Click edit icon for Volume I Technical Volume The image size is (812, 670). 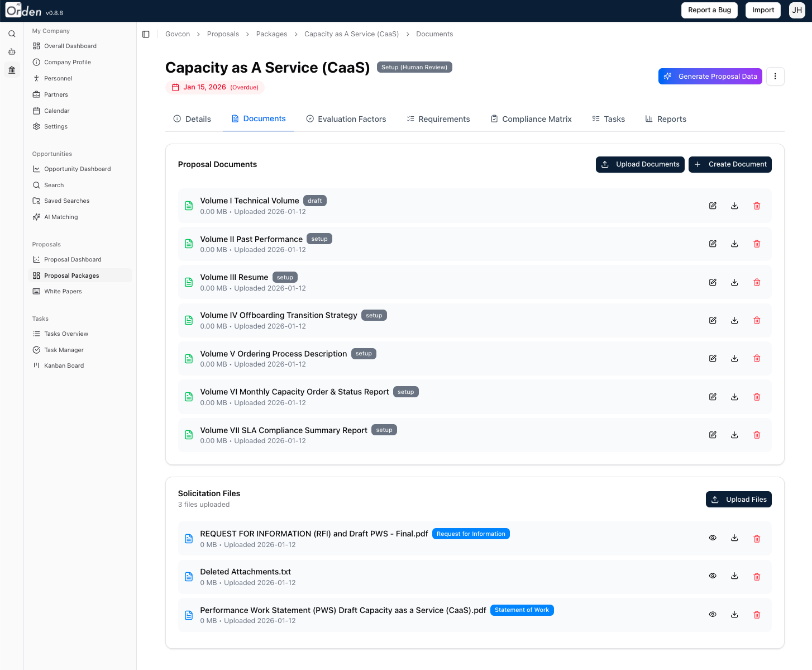[x=713, y=206]
